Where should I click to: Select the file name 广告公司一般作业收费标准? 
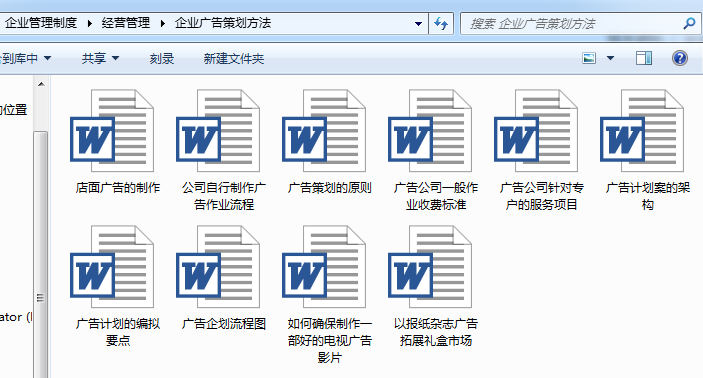(436, 196)
